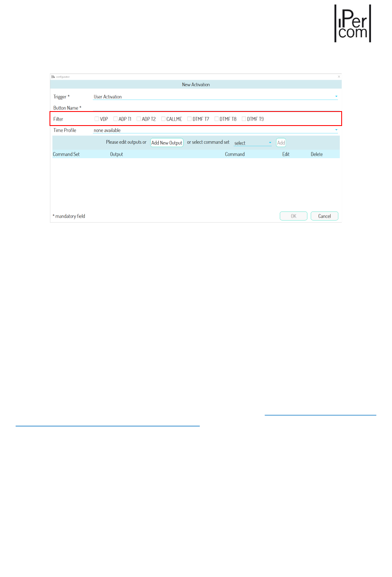Click the Add button beside command set
Viewport: 392px width, 577px height.
click(x=281, y=143)
